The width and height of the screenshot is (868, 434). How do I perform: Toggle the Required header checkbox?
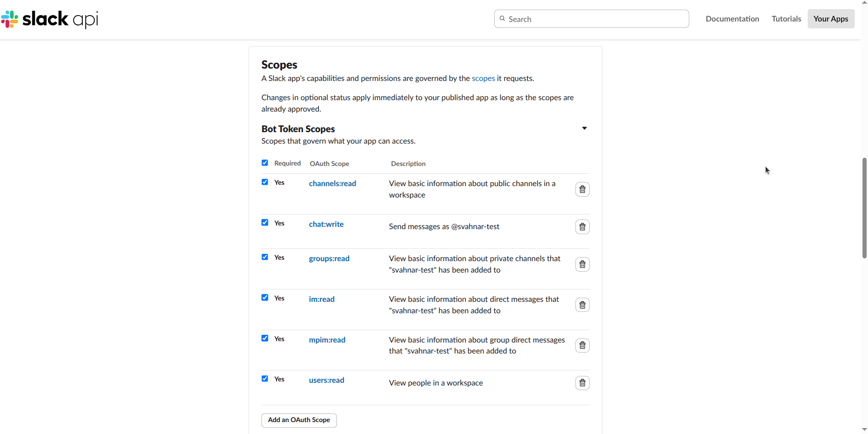pyautogui.click(x=265, y=163)
